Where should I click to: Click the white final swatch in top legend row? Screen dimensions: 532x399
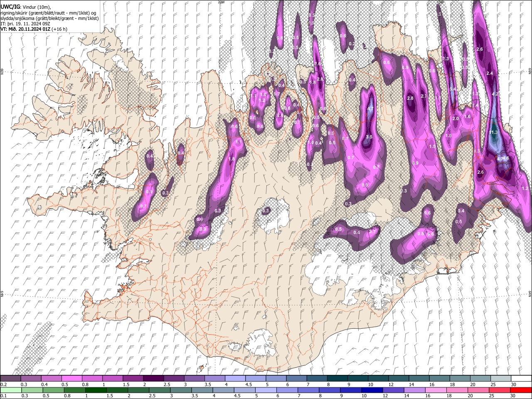521,378
